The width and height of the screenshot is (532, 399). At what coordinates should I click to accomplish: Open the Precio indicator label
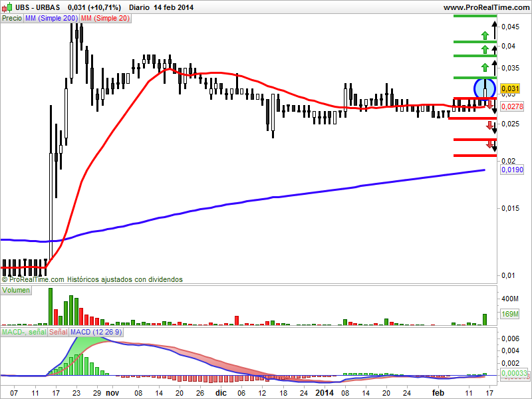point(12,19)
